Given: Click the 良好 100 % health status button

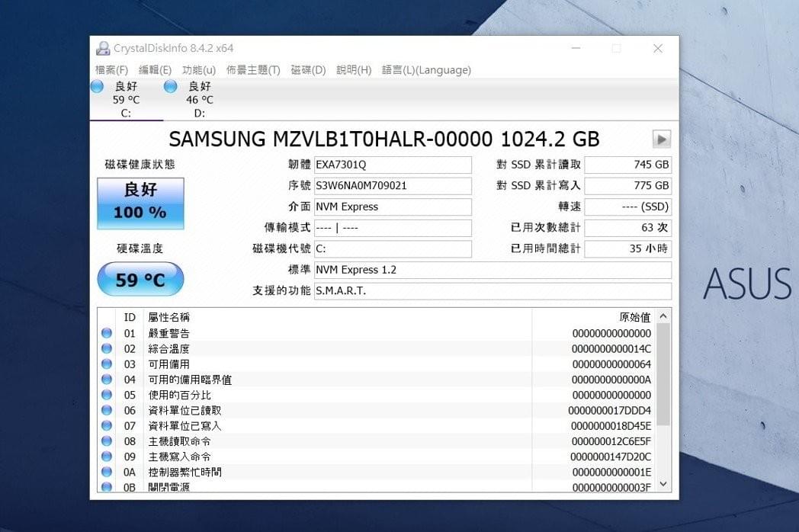Looking at the screenshot, I should point(140,204).
